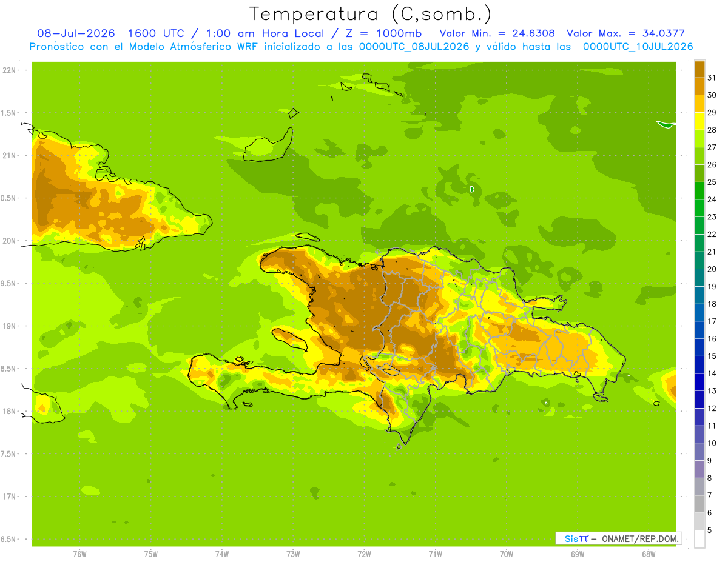Viewport: 728px width, 562px height.
Task: Click the '69W' longitude axis label
Action: tap(577, 554)
